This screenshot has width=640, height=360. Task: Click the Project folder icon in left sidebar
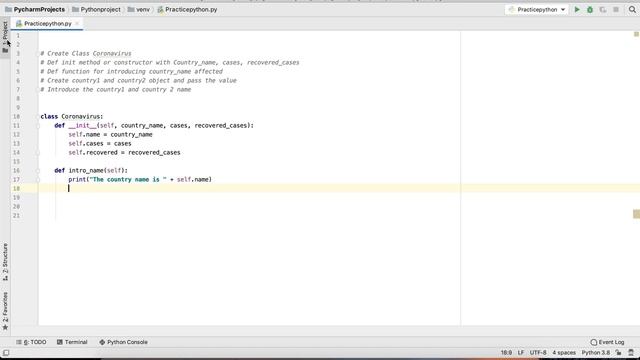pos(5,50)
